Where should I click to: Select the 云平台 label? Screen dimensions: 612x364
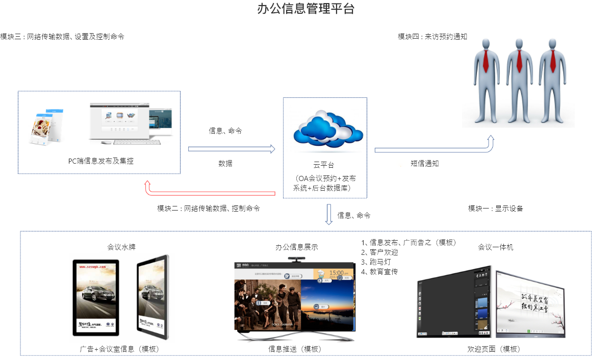click(324, 166)
